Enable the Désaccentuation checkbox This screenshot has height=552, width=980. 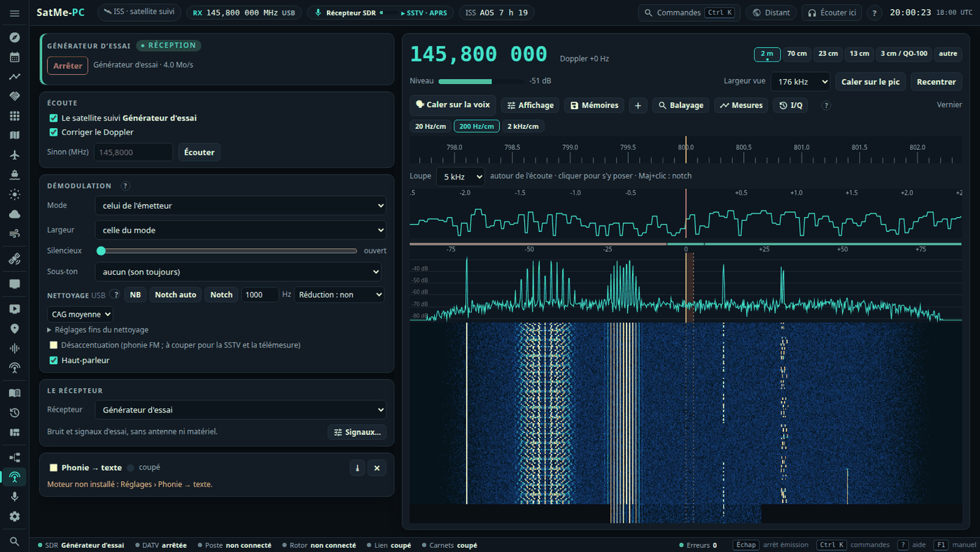[54, 345]
